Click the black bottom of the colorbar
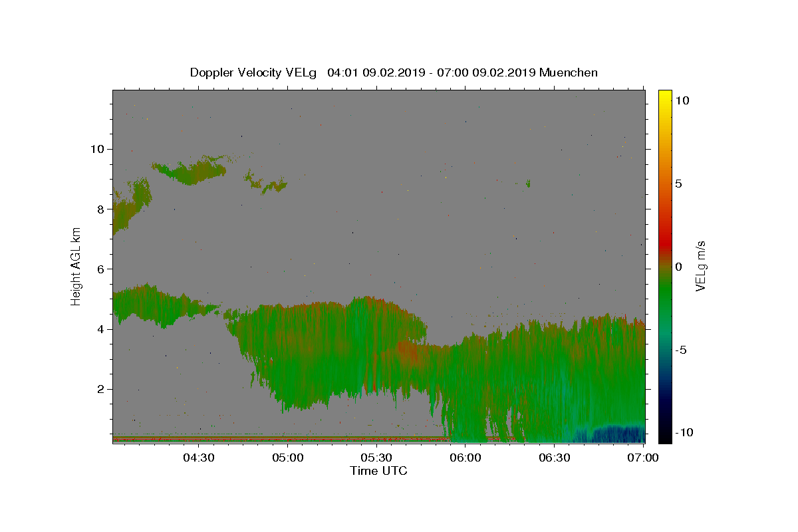 tap(665, 438)
